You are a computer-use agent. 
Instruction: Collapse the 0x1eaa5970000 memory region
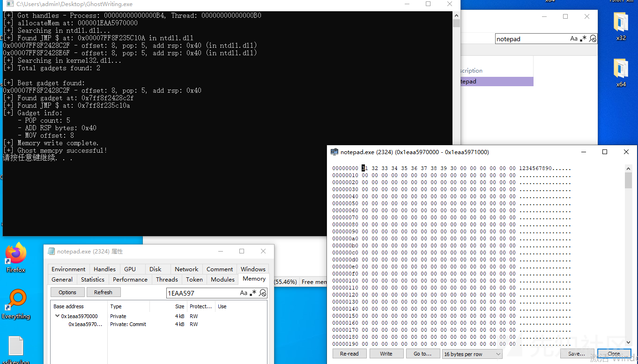[57, 316]
